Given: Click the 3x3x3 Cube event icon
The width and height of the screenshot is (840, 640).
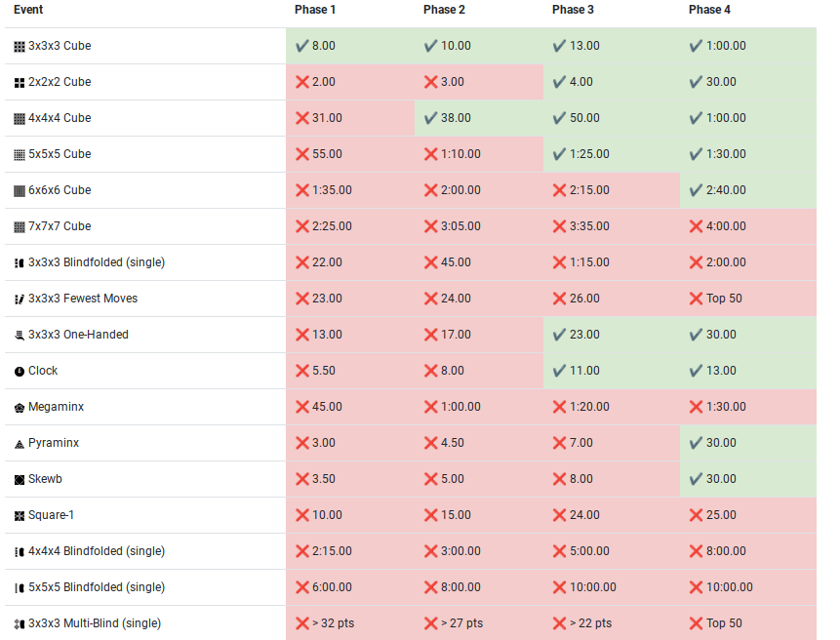Looking at the screenshot, I should coord(20,47).
